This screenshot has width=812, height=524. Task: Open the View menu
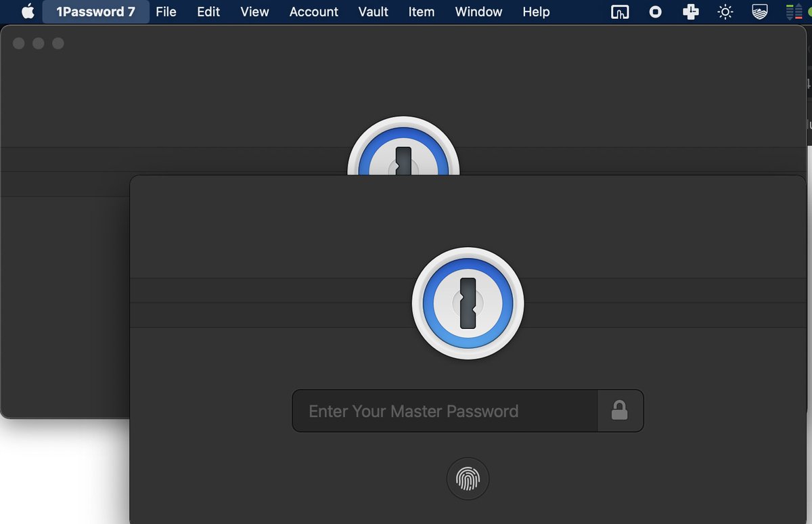[x=254, y=12]
